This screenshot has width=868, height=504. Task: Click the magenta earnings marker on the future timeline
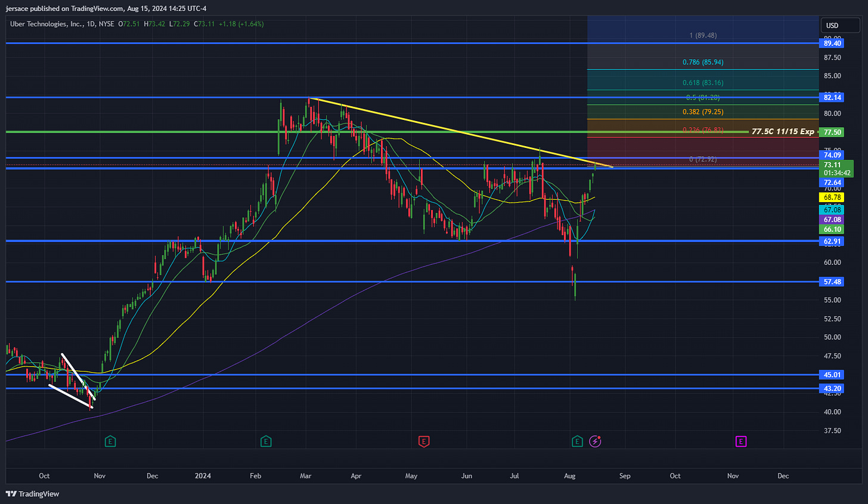coord(740,441)
